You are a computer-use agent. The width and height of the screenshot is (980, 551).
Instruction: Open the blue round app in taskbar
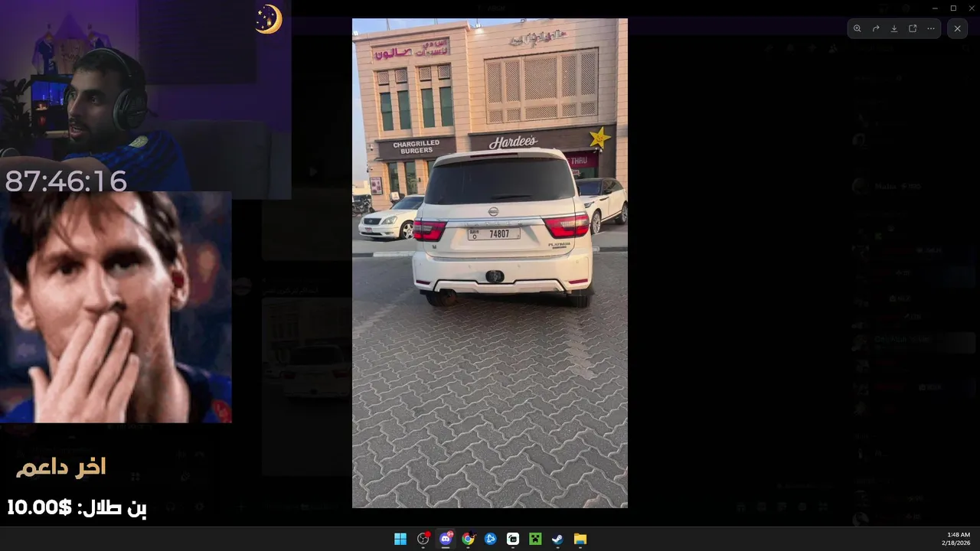(x=490, y=539)
